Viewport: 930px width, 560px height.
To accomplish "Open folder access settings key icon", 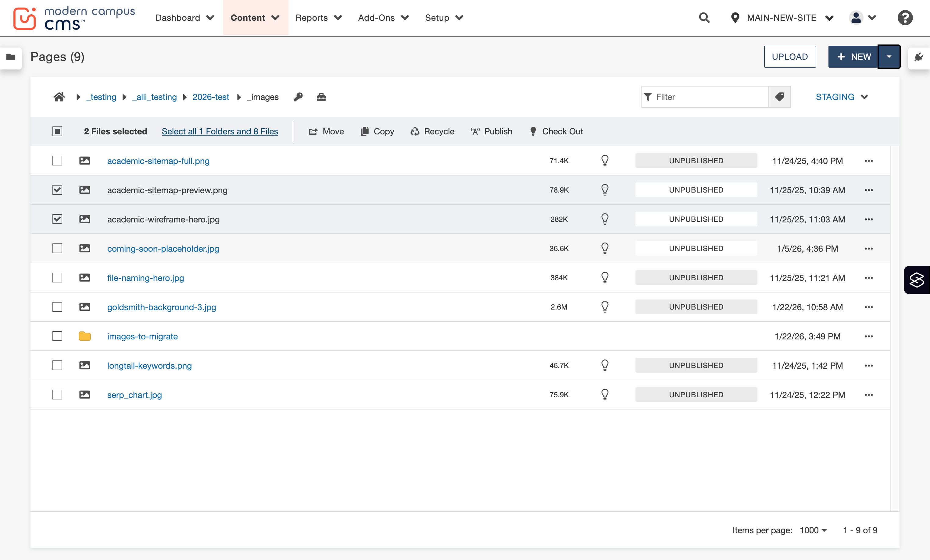I will [298, 97].
